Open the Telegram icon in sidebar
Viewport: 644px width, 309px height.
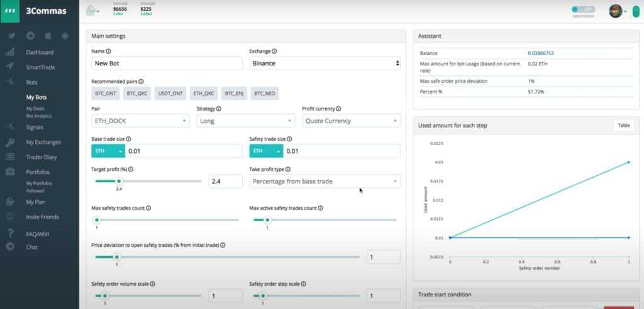(x=31, y=36)
